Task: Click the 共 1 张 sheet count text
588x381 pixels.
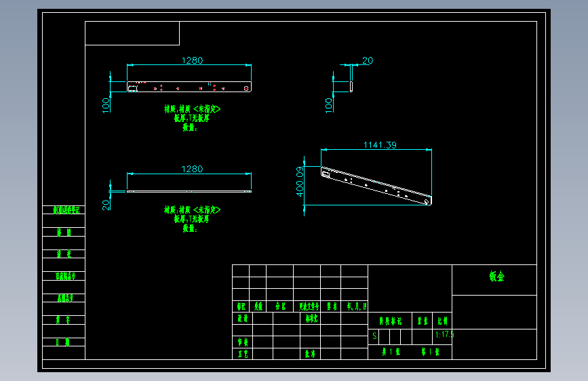Action: (x=391, y=352)
